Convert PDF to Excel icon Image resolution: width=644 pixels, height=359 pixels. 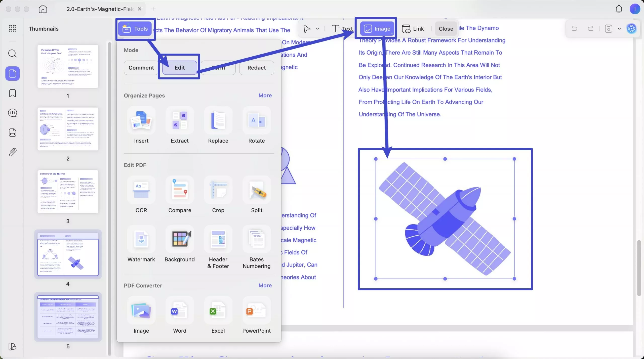218,311
